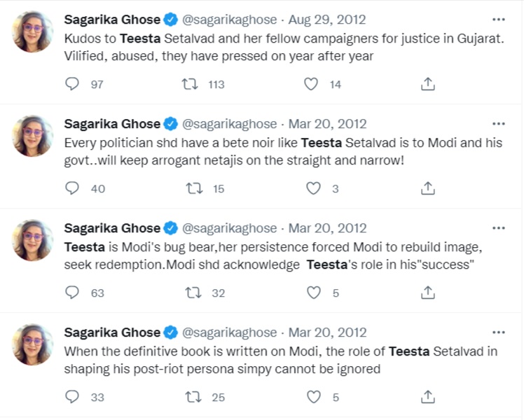Viewport: 524px width, 420px height.
Task: Reply to the bug bear tweet
Action: coord(73,293)
